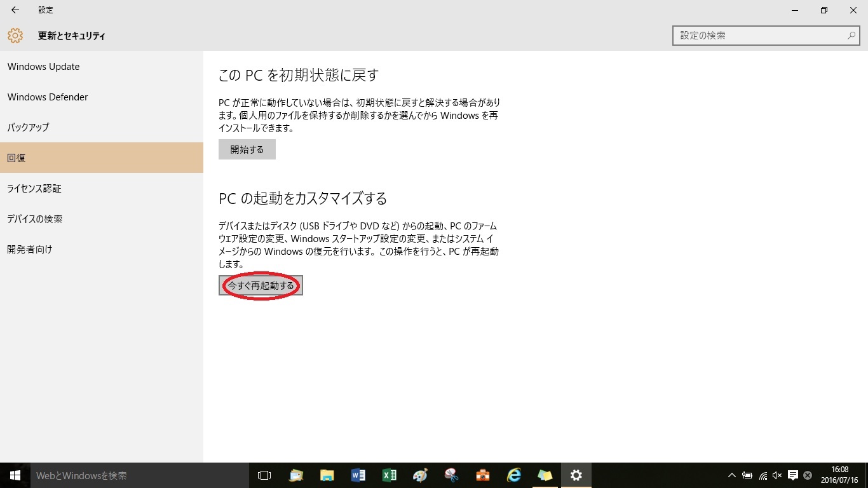Focus the 設定の検索 search field

tap(766, 36)
